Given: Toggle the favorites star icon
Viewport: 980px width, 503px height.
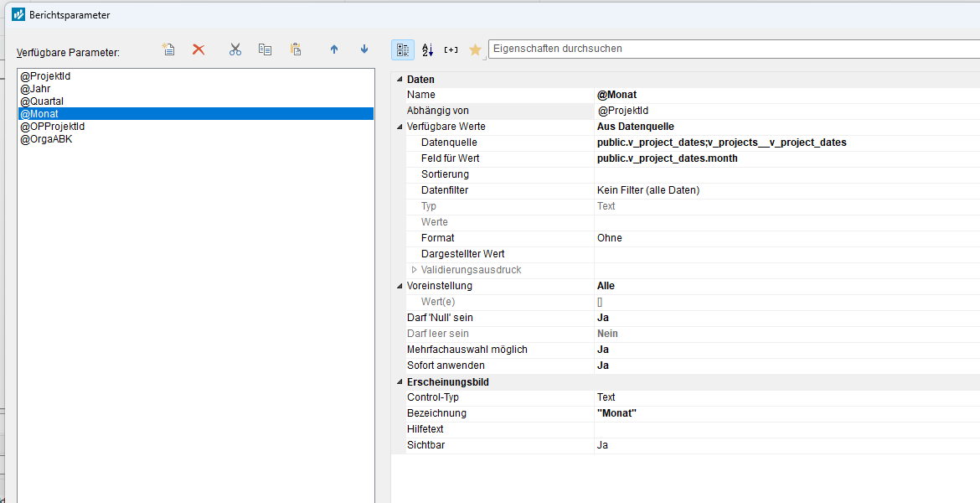Looking at the screenshot, I should [x=475, y=49].
